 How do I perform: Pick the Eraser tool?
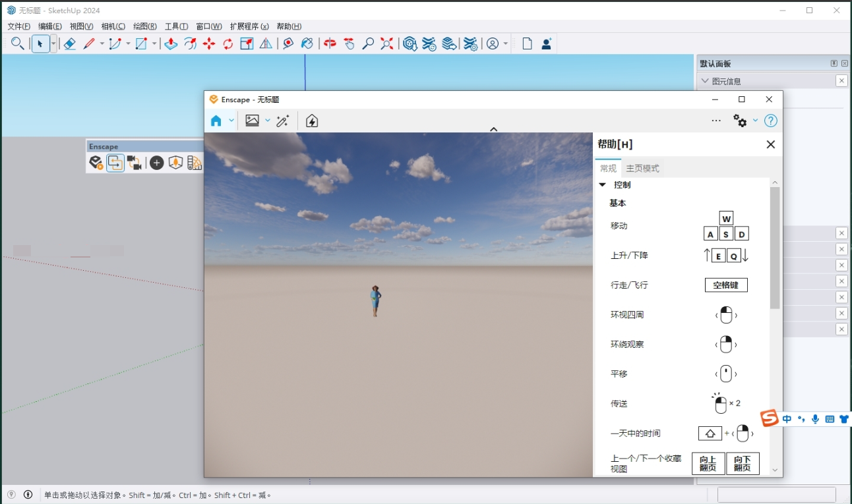[70, 43]
